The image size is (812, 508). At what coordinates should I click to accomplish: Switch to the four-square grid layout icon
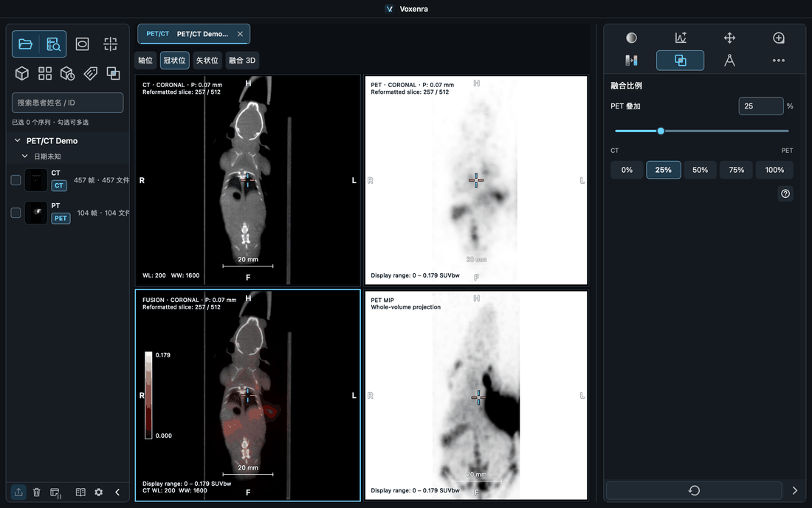pos(45,74)
